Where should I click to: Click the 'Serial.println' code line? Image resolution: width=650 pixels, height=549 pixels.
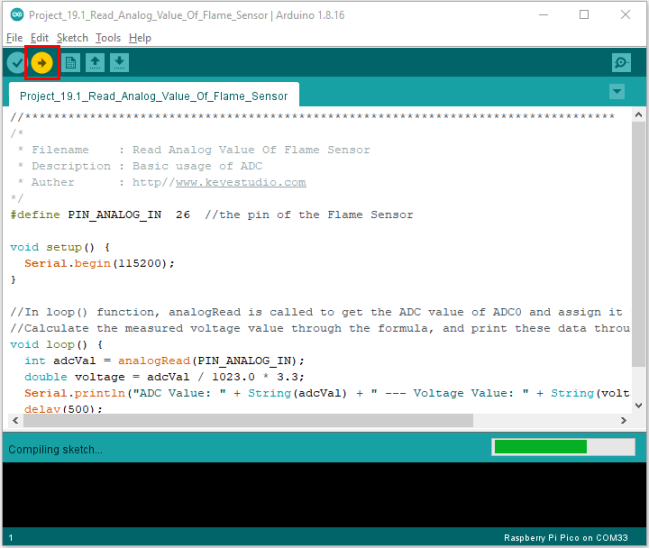pyautogui.click(x=327, y=393)
